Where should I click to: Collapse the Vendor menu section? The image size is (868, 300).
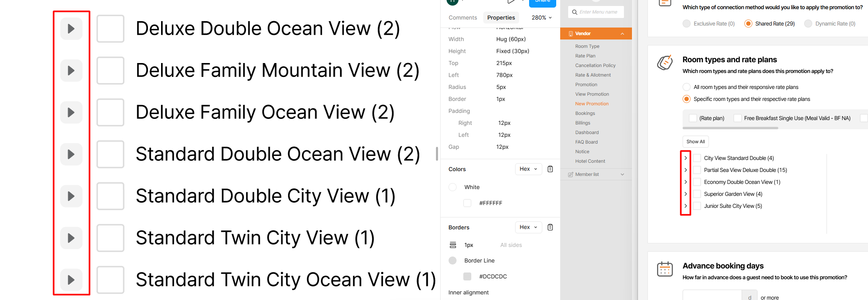click(622, 34)
